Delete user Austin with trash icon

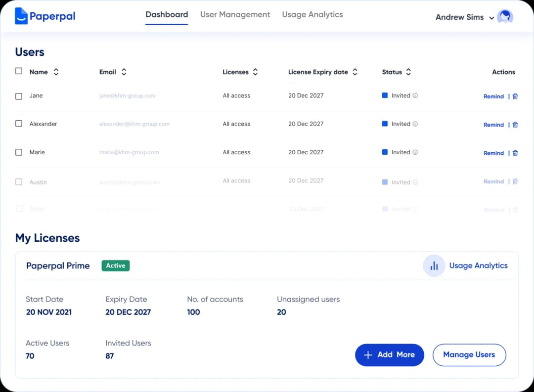(515, 181)
